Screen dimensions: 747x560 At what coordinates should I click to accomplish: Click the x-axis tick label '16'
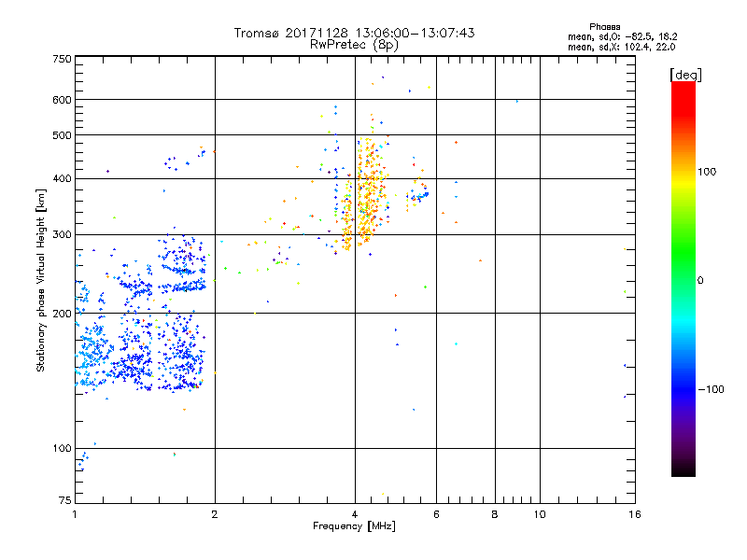click(635, 514)
